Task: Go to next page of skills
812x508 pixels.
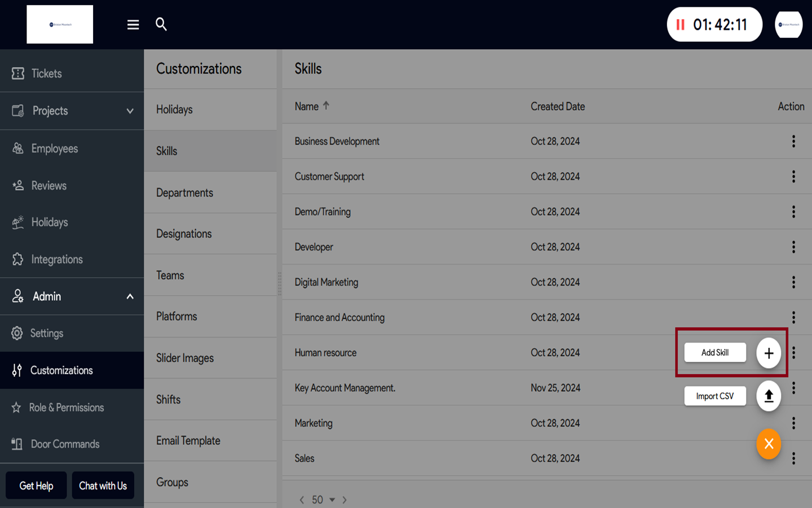Action: click(345, 500)
